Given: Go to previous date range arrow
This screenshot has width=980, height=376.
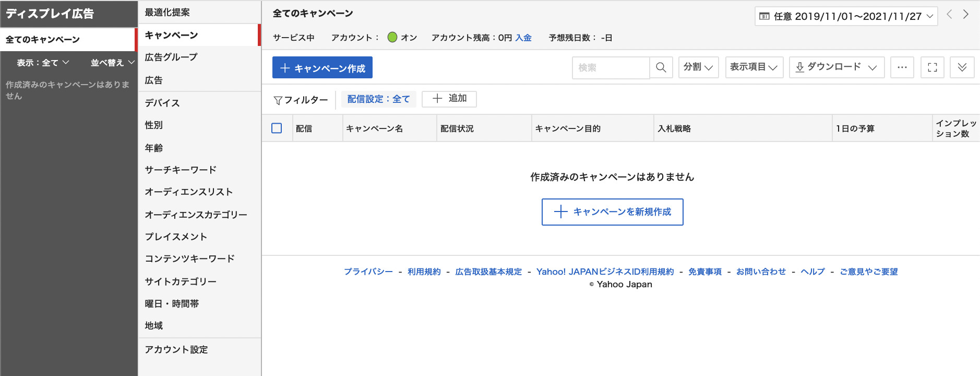Looking at the screenshot, I should click(x=949, y=15).
